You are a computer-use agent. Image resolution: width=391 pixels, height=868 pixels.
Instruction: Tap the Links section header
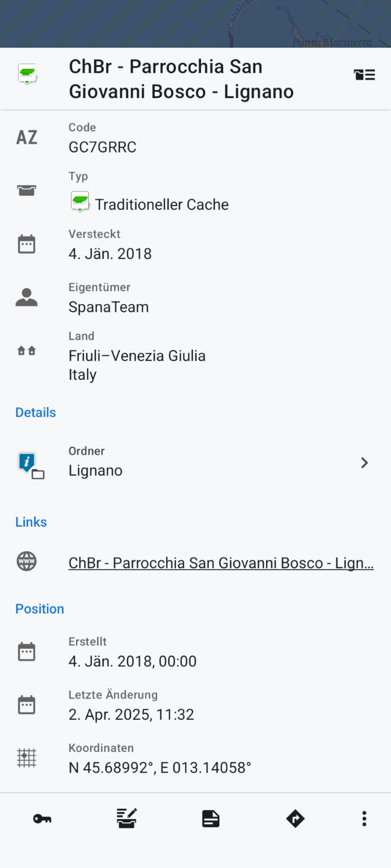pos(31,522)
